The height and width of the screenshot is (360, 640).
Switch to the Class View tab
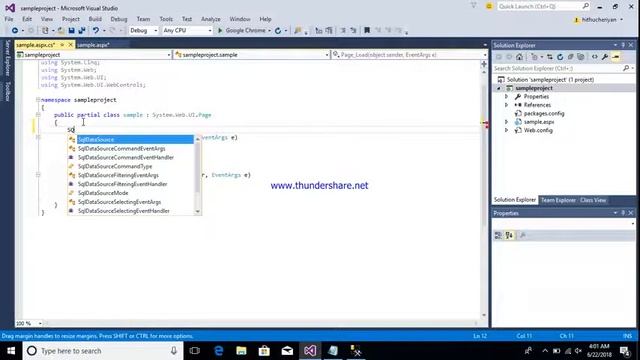(593, 200)
